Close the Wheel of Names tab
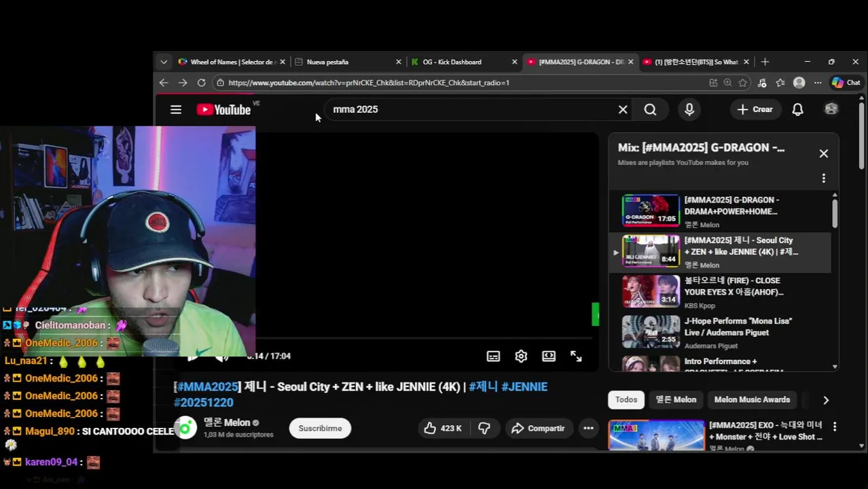The height and width of the screenshot is (489, 868). tap(283, 62)
